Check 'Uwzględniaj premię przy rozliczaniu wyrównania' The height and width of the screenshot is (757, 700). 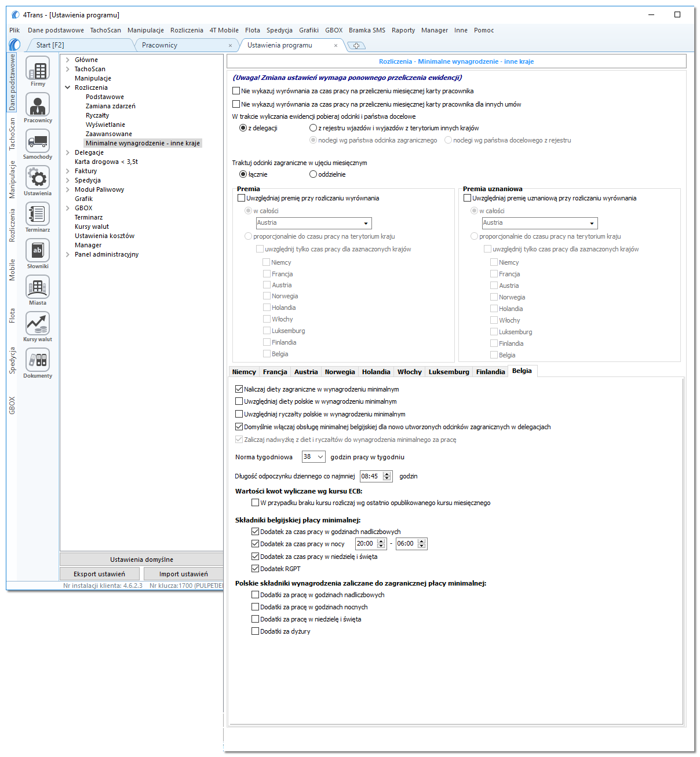pyautogui.click(x=242, y=198)
